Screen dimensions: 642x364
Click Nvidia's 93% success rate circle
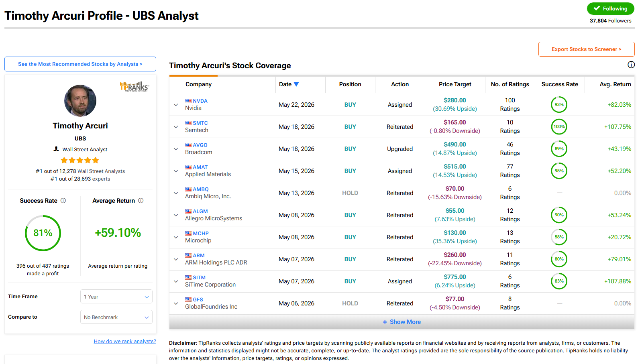[559, 105]
